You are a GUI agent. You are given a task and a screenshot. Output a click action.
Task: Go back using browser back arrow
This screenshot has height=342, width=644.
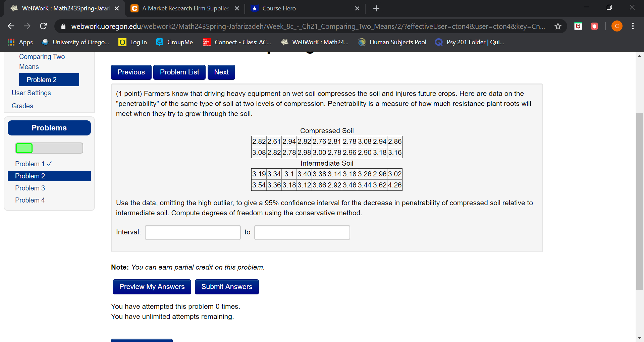pyautogui.click(x=11, y=26)
